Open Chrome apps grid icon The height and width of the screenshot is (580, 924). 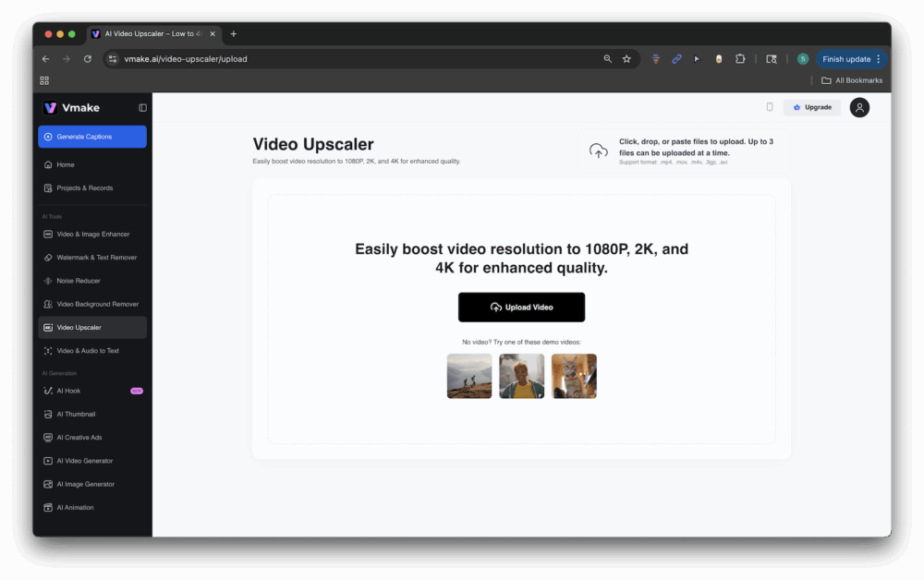click(44, 80)
